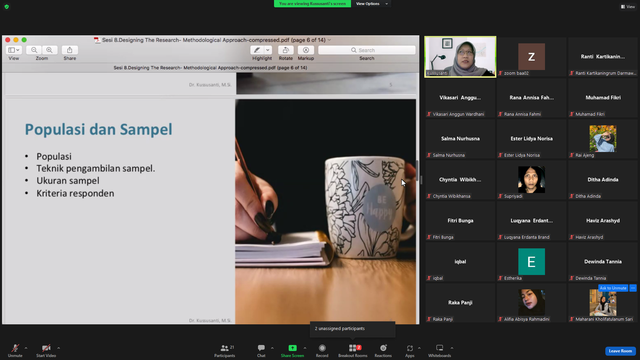Select Ester Lidya Norisa tile
The width and height of the screenshot is (640, 360).
click(531, 139)
